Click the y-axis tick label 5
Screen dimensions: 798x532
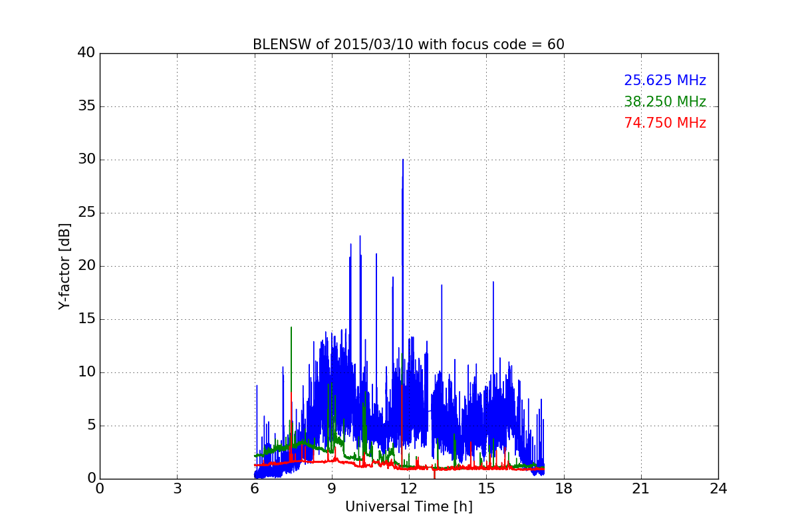click(90, 425)
